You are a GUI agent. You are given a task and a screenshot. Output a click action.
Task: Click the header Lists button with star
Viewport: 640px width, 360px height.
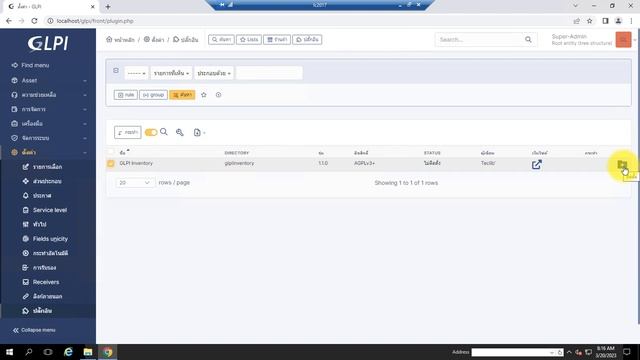tap(249, 40)
